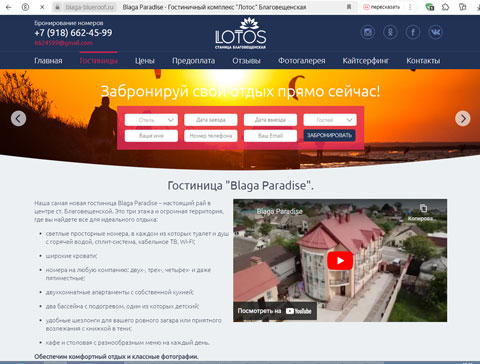Image resolution: width=480 pixels, height=364 pixels.
Task: Open the Цены menu item
Action: (x=145, y=61)
